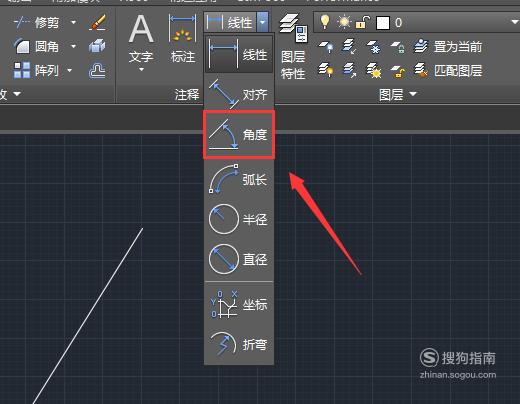Viewport: 520px width, 404px height.
Task: Expand the Modify panel arrow at left edge
Action: [17, 94]
